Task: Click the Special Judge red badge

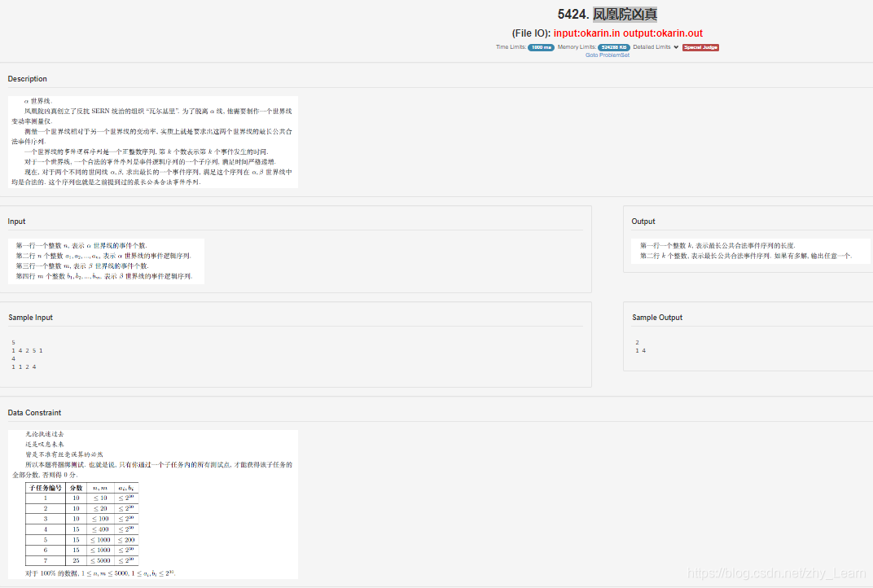Action: click(700, 47)
